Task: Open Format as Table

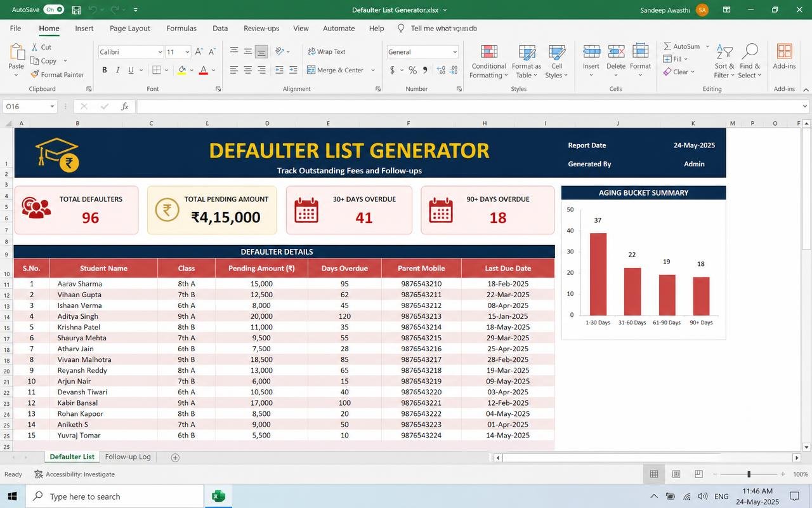Action: 527,62
